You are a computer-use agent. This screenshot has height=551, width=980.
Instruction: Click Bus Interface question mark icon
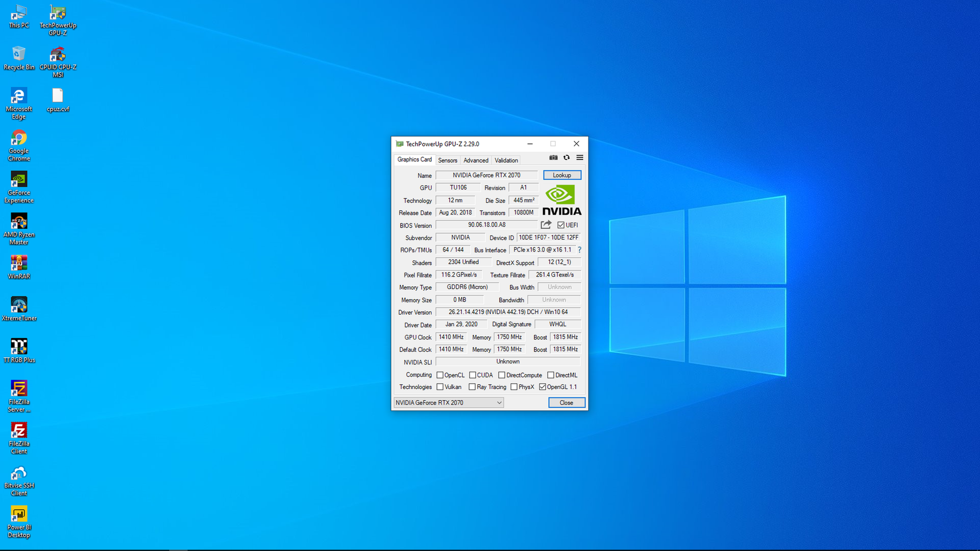579,250
